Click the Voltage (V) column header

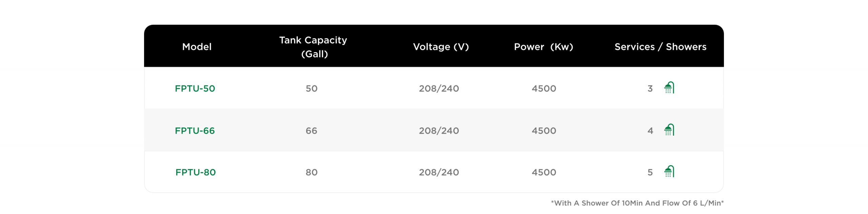441,47
